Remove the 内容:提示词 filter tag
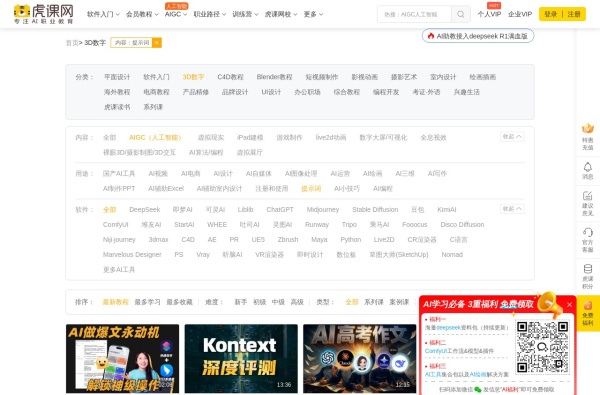The image size is (600, 395). click(x=157, y=42)
